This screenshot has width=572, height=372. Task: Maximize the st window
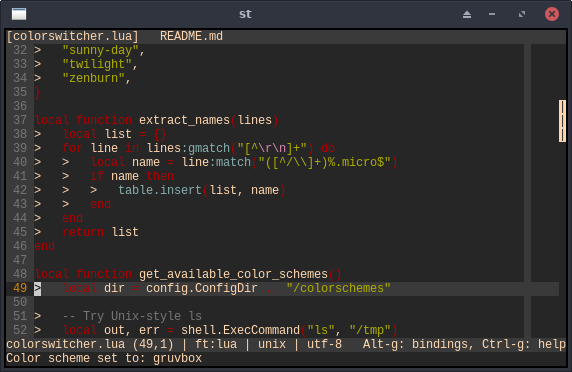click(522, 14)
